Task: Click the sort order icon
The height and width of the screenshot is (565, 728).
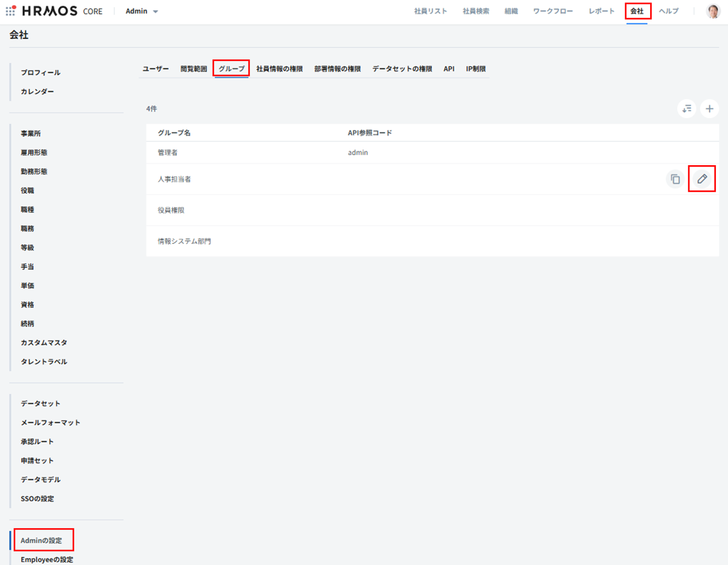Action: pyautogui.click(x=686, y=108)
